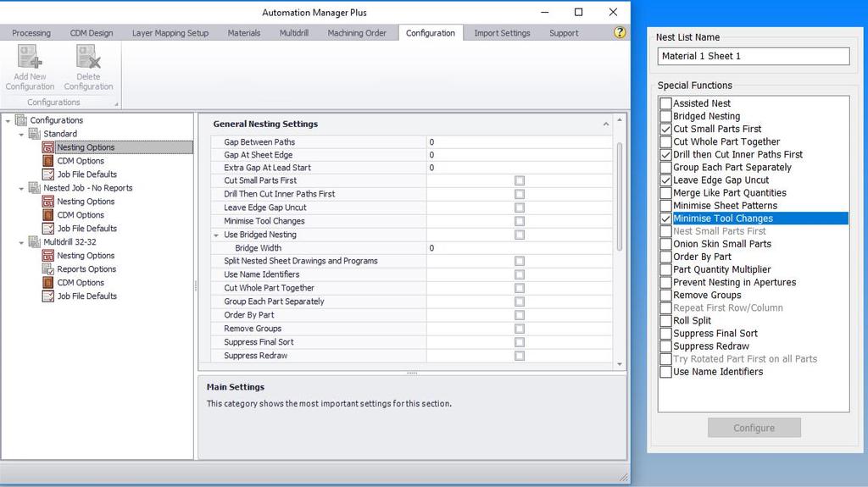
Task: Click the Configurations root folder icon
Action: point(21,120)
